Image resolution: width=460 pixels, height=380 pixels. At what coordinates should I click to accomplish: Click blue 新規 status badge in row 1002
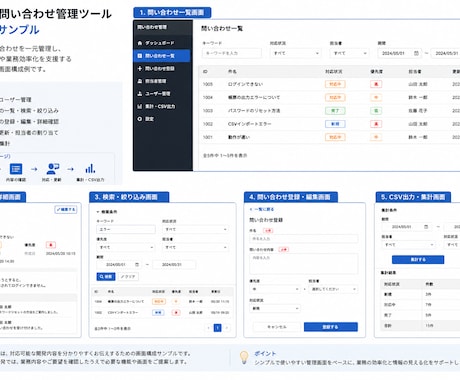[x=335, y=124]
